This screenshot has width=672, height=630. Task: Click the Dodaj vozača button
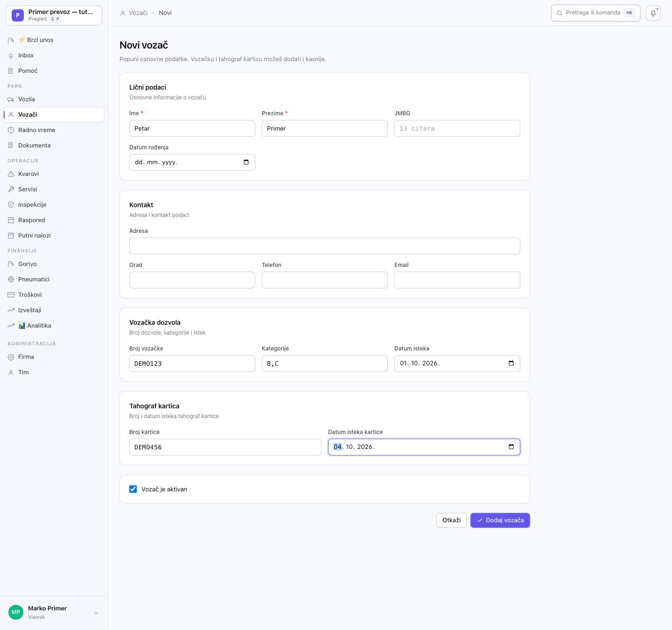point(500,520)
